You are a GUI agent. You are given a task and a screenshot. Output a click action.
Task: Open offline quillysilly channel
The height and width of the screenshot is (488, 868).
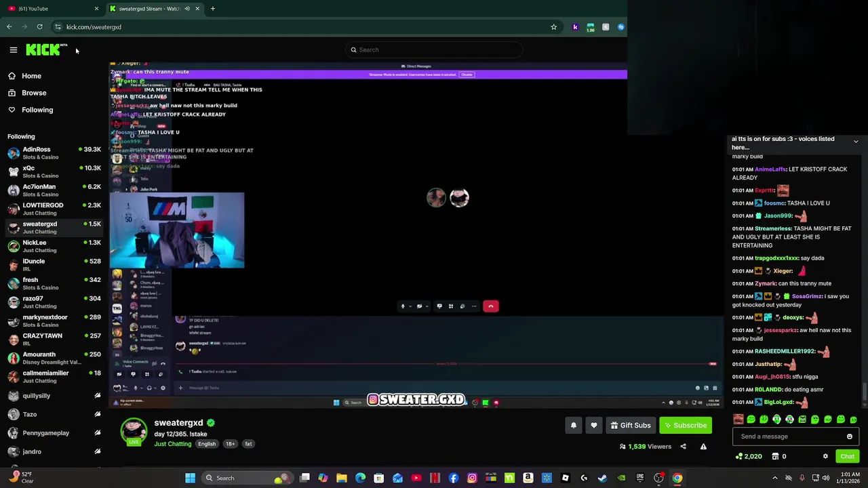click(54, 396)
